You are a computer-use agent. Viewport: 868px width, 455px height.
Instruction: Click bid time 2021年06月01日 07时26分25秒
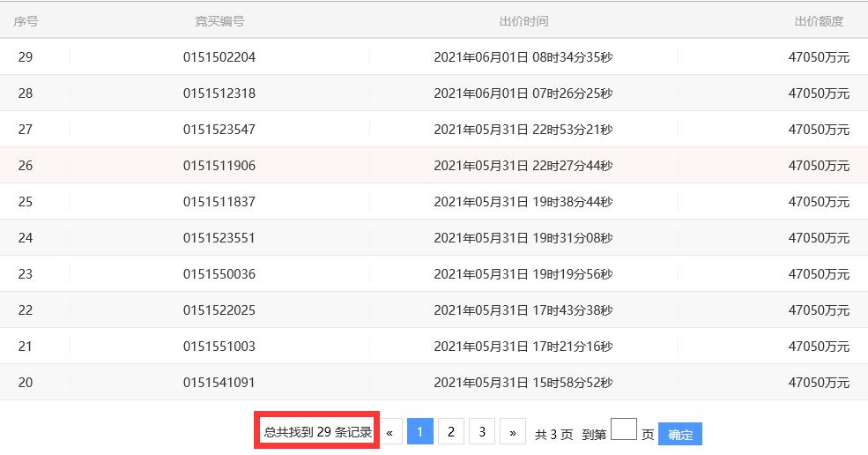point(523,93)
